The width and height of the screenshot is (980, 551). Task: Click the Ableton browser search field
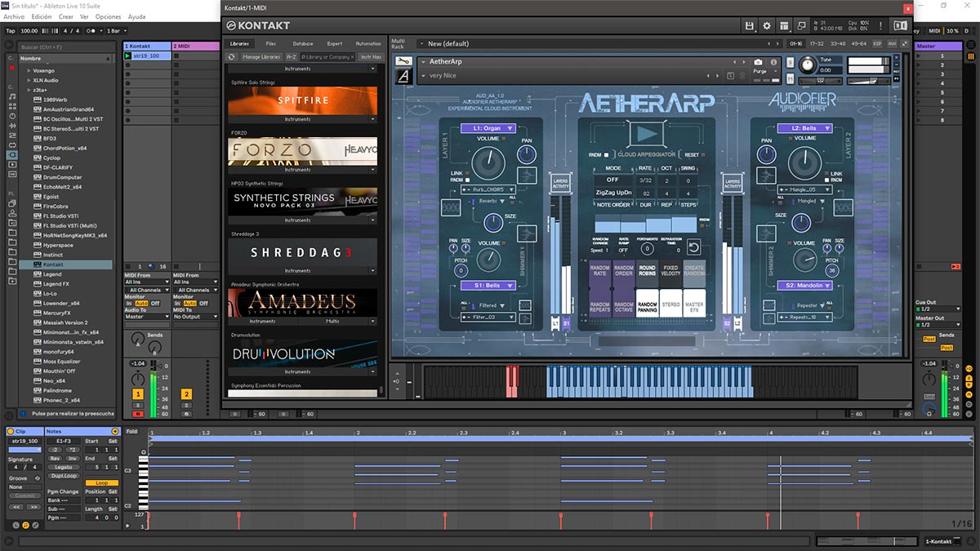(65, 47)
